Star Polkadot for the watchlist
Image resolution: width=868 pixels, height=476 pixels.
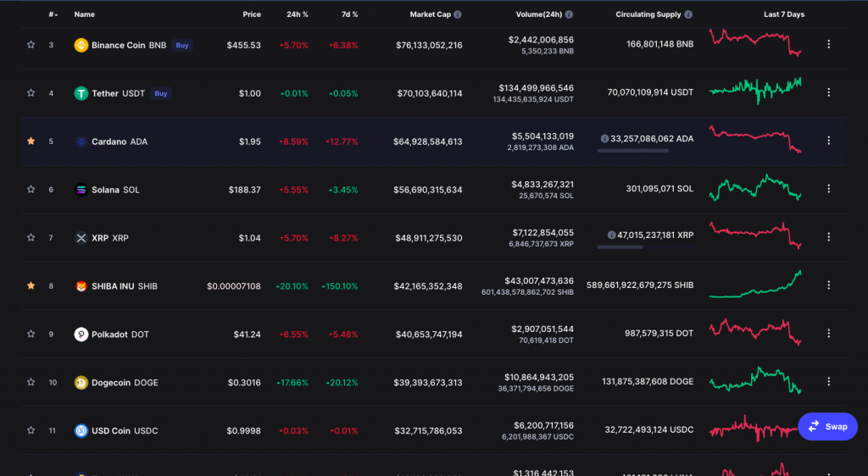31,334
